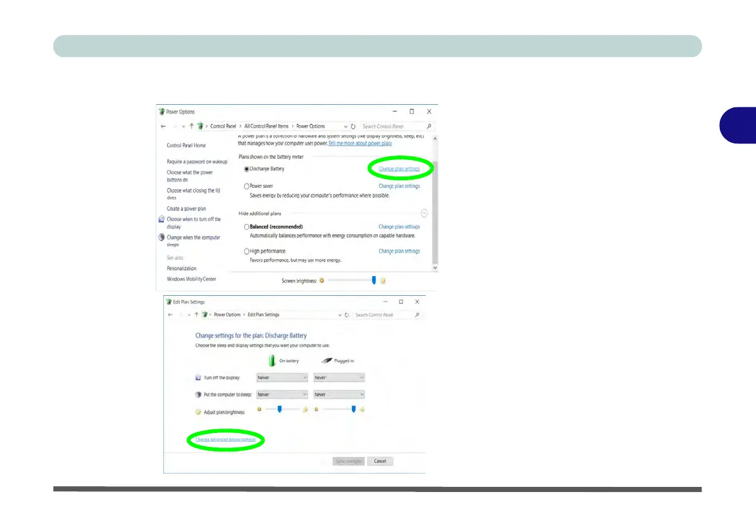The height and width of the screenshot is (532, 756).
Task: Click up arrow in Power Options address bar
Action: (191, 126)
